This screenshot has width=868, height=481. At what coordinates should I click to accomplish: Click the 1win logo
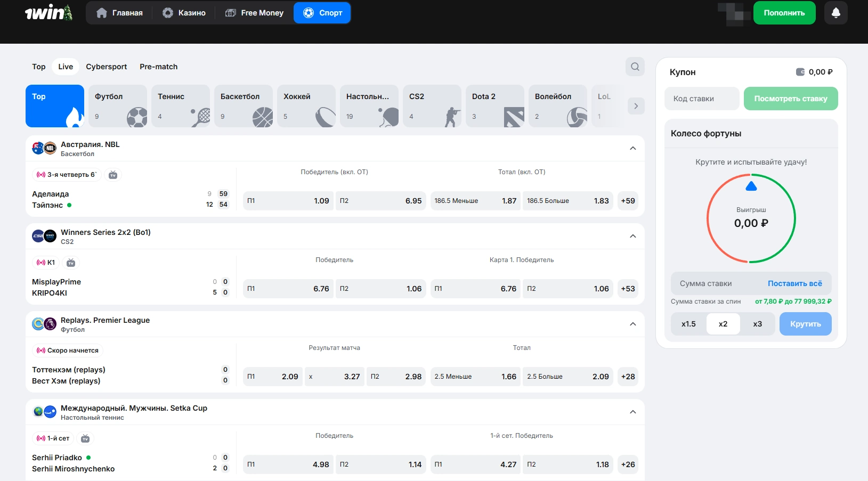click(48, 13)
